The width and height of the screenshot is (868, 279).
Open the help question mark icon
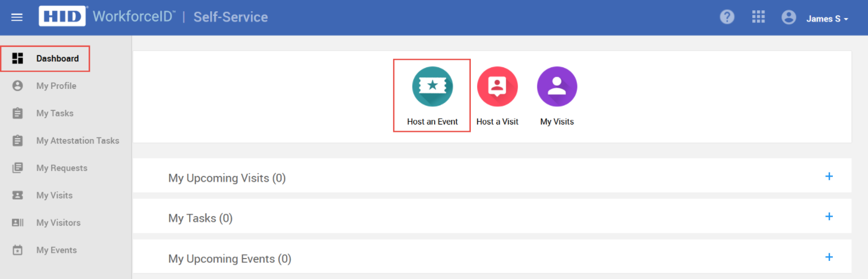click(727, 17)
